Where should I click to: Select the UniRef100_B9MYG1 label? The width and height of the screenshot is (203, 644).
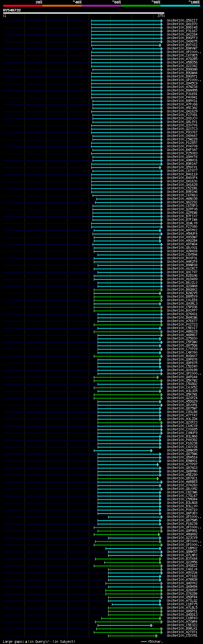pyautogui.click(x=182, y=101)
